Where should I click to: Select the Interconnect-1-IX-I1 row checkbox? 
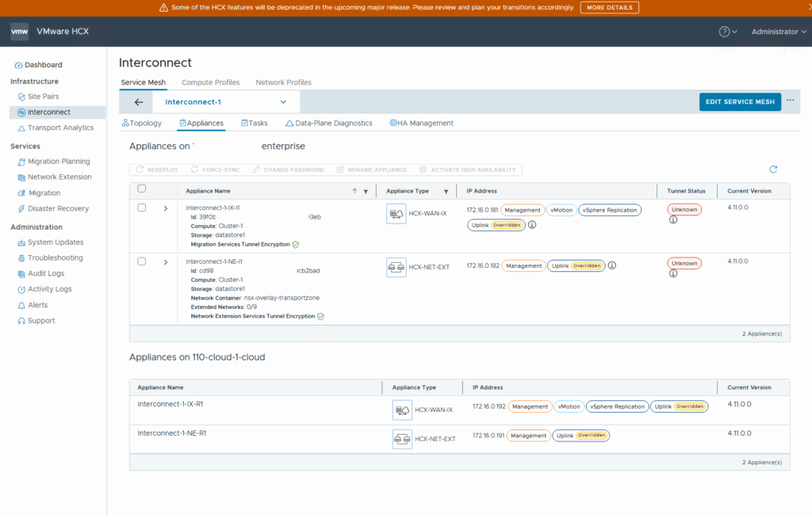click(x=142, y=208)
